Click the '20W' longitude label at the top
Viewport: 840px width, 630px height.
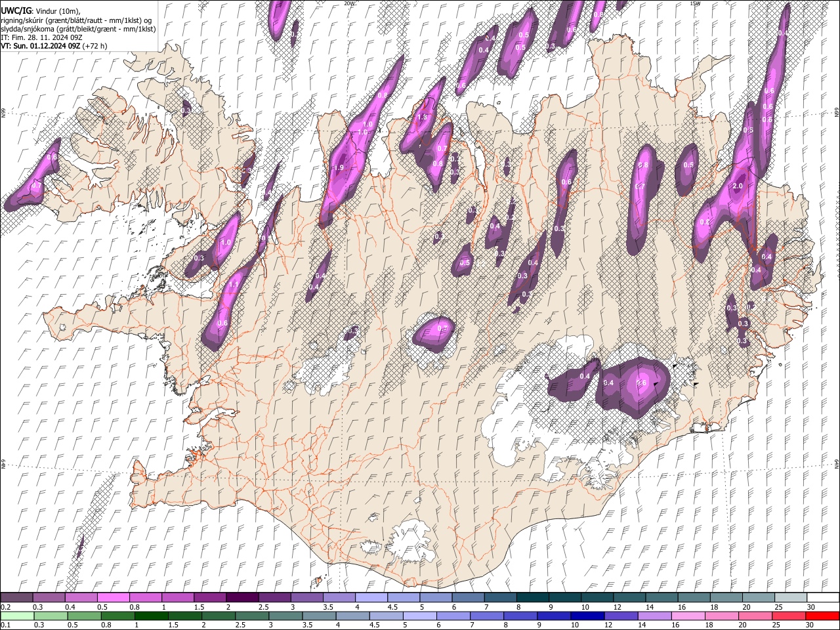(x=349, y=3)
